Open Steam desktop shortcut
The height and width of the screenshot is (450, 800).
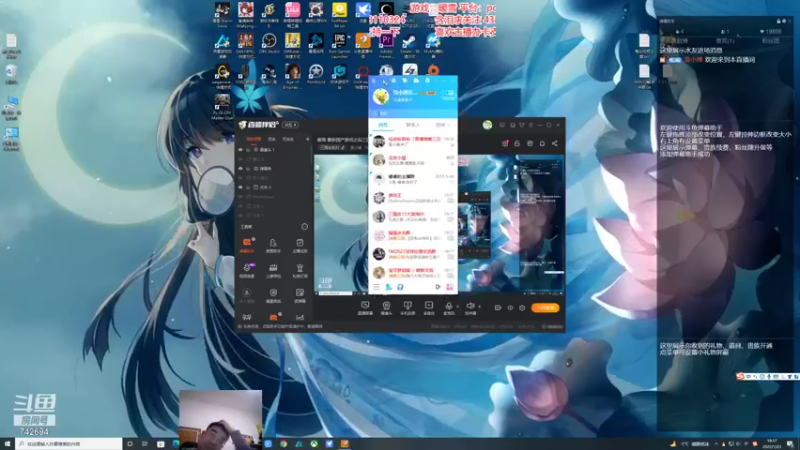click(409, 44)
